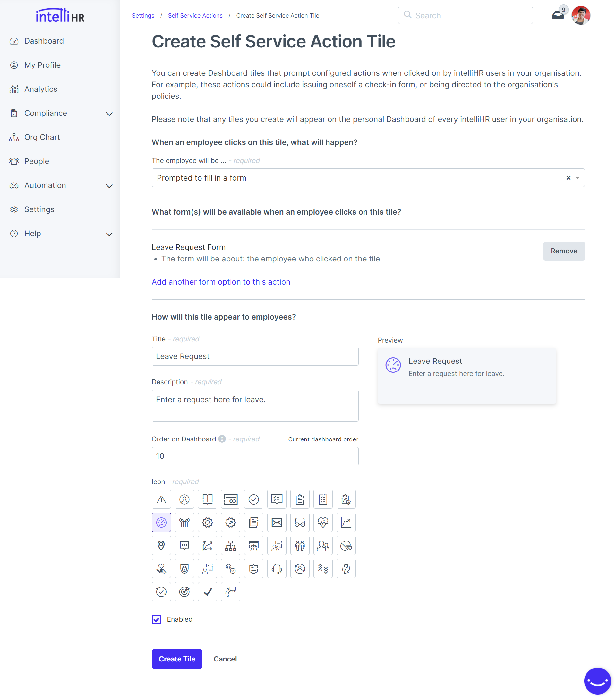The height and width of the screenshot is (699, 616).
Task: Click the Create Tile button
Action: click(x=177, y=659)
